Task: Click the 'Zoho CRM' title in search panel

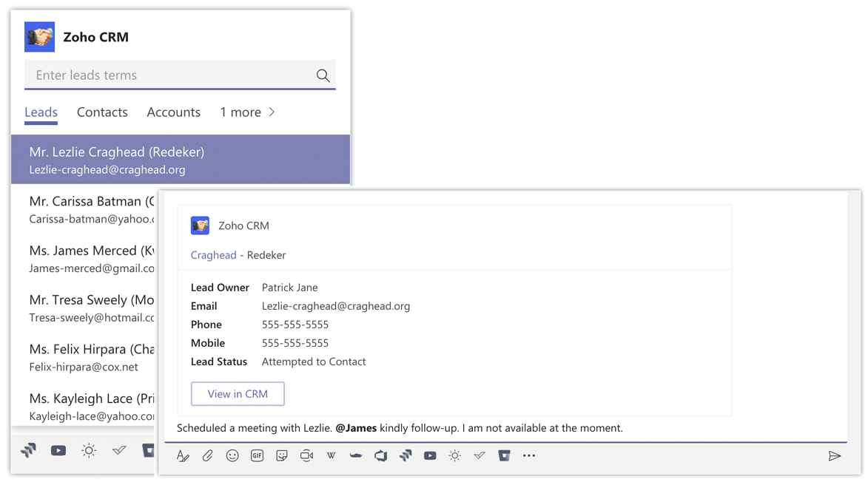Action: [95, 37]
